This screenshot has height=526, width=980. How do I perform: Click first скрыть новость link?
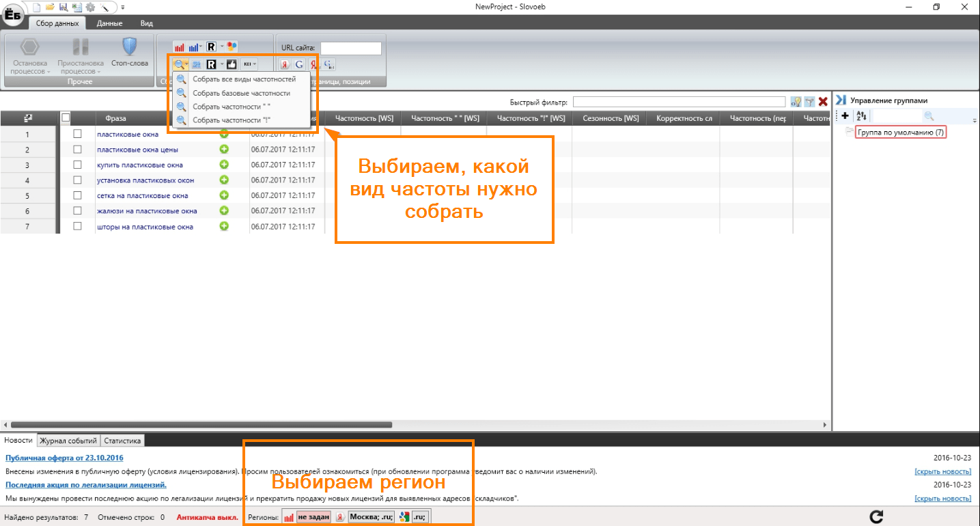click(942, 471)
